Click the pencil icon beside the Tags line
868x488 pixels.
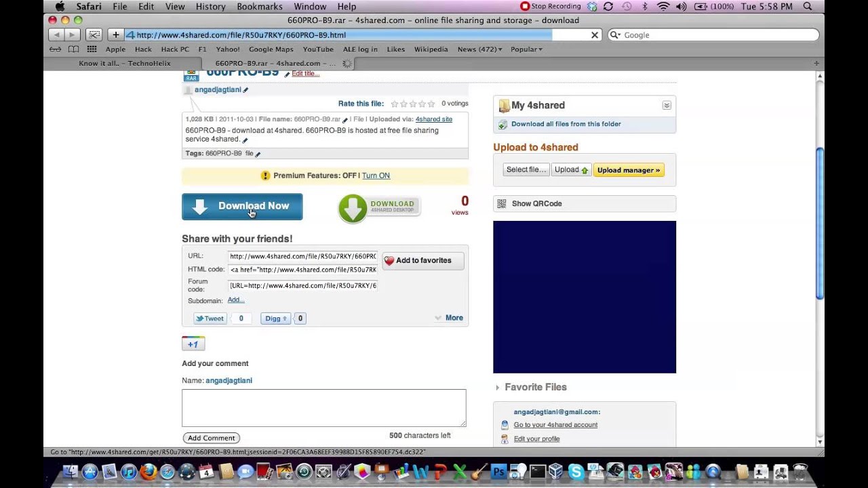pos(258,154)
